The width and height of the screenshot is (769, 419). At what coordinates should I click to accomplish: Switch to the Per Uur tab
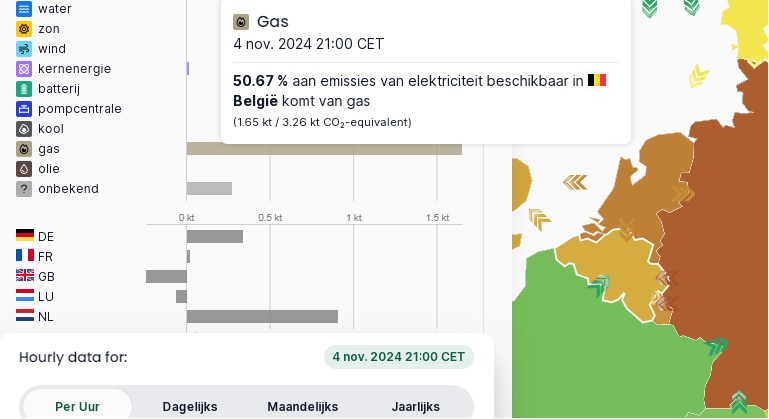(77, 406)
